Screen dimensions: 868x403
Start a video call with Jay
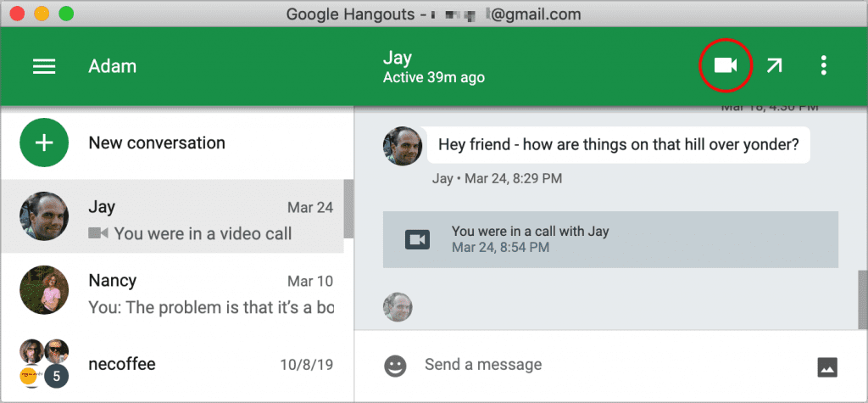[726, 65]
